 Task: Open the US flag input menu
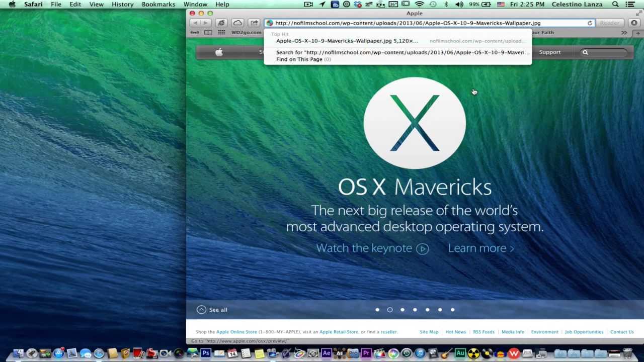(501, 5)
